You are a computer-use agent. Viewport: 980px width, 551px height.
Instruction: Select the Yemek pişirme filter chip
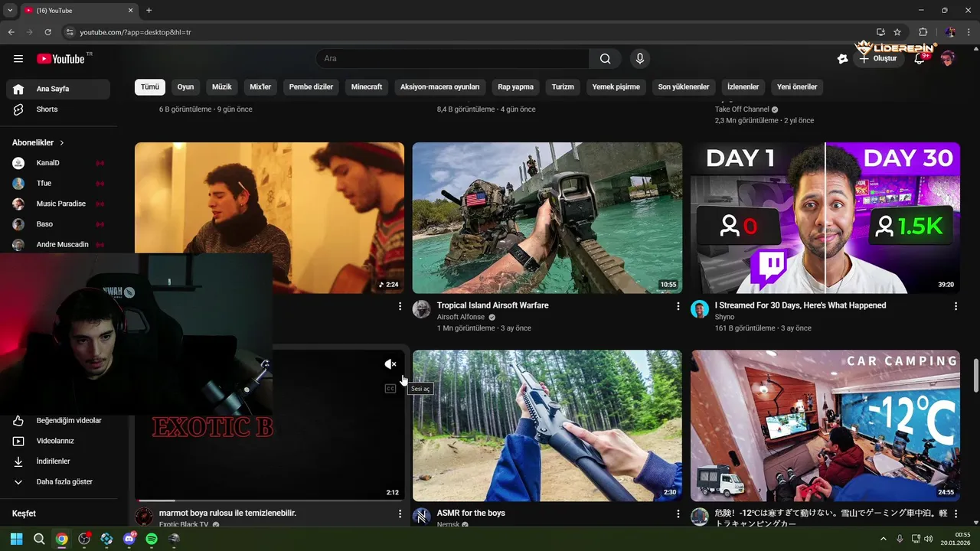(616, 86)
